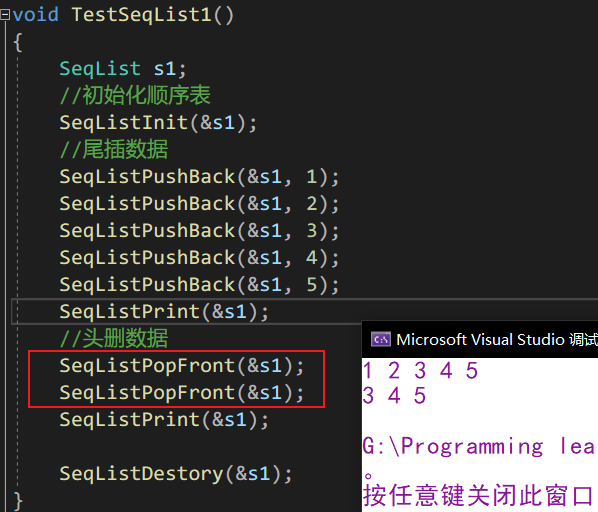Click the G:\Programming path in console
598x512 pixels.
[453, 446]
